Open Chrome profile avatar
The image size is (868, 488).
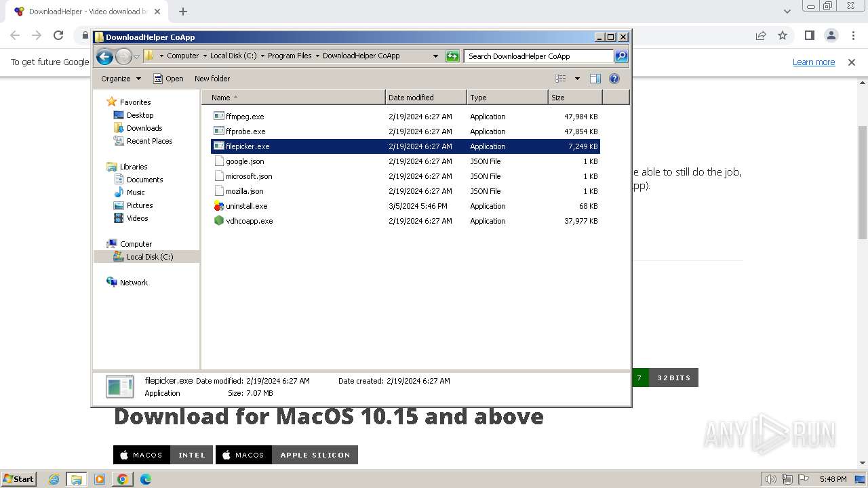click(x=831, y=35)
